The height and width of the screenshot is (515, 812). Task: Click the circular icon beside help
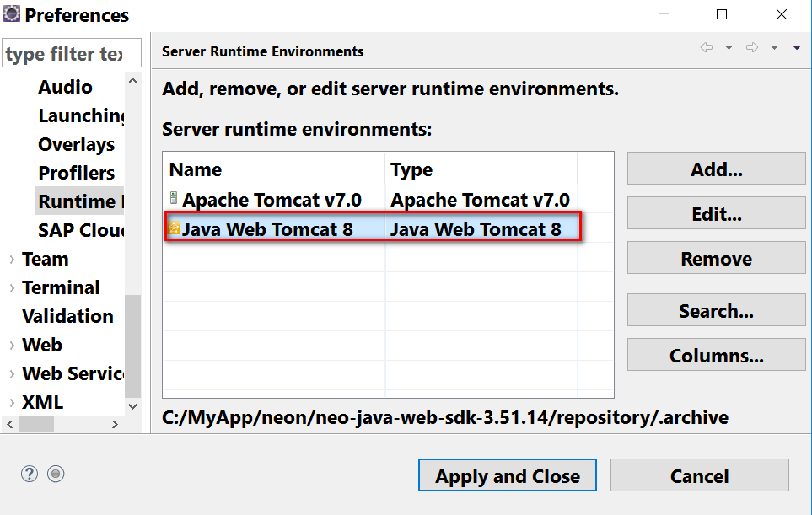tap(56, 474)
